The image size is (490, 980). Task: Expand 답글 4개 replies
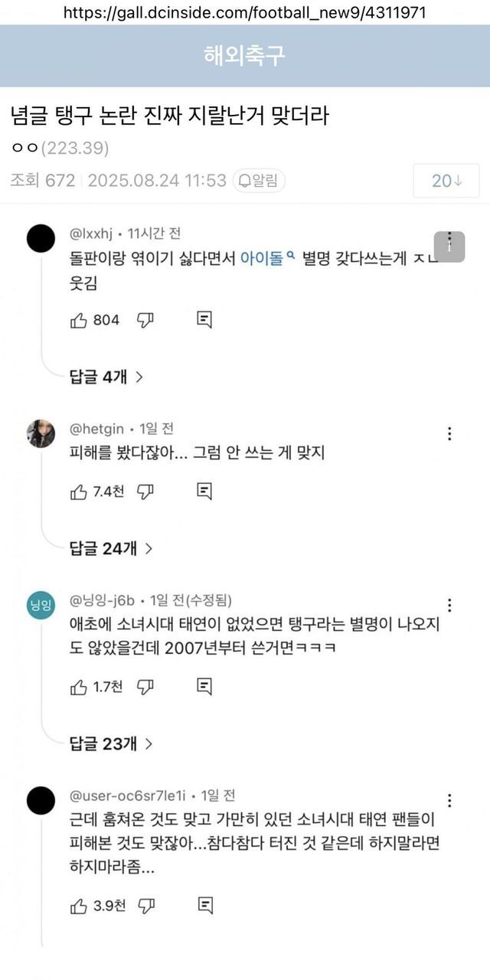[x=106, y=376]
